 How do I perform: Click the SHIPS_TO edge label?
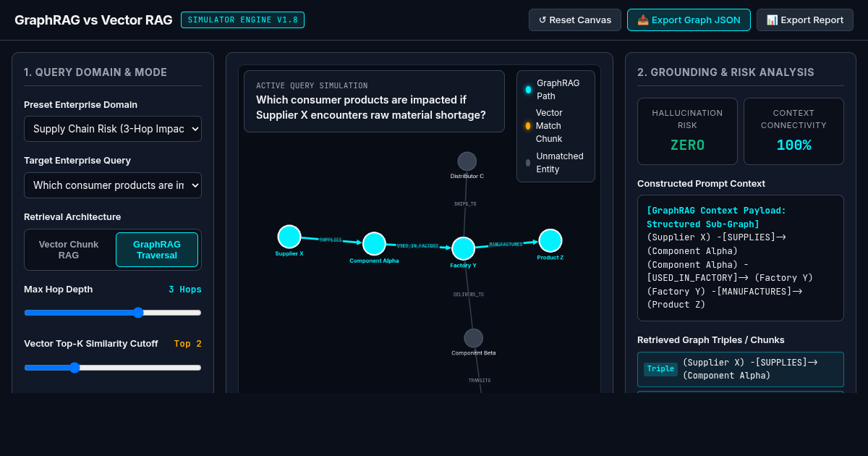click(465, 204)
